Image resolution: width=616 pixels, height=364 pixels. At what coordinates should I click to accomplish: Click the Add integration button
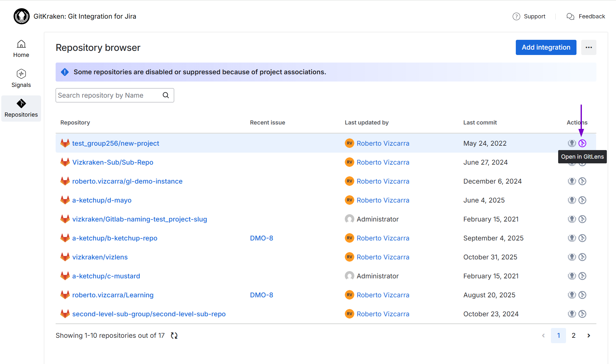[x=546, y=47]
